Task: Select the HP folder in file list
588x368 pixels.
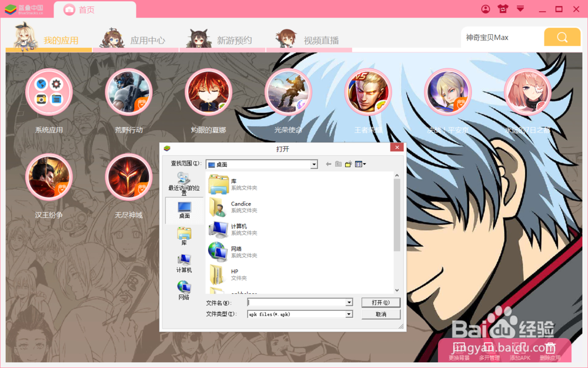Action: click(228, 274)
